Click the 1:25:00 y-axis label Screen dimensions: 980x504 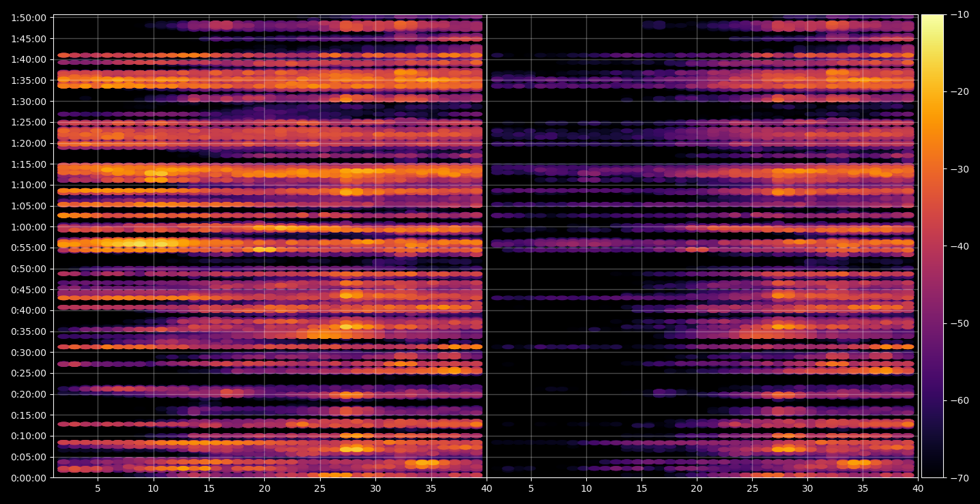point(29,122)
